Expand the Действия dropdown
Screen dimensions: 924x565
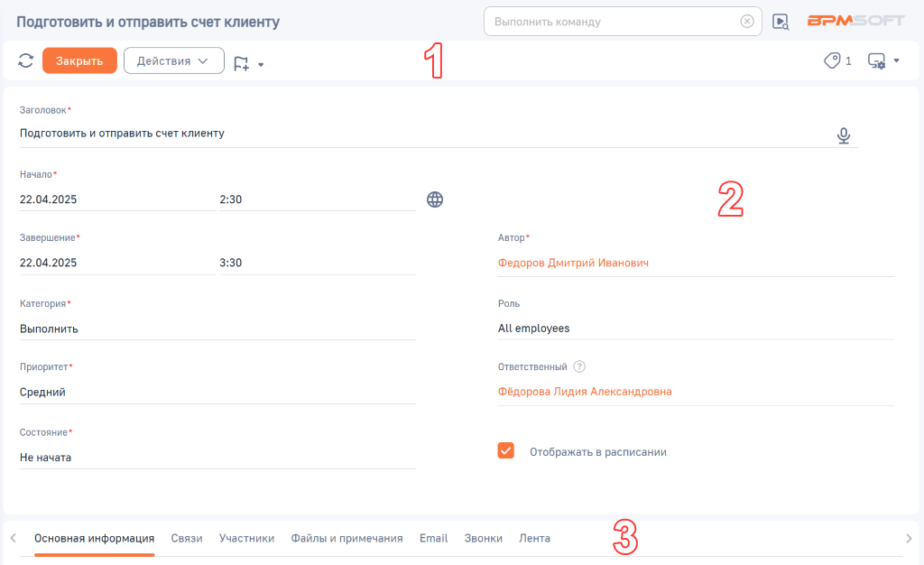pos(174,60)
